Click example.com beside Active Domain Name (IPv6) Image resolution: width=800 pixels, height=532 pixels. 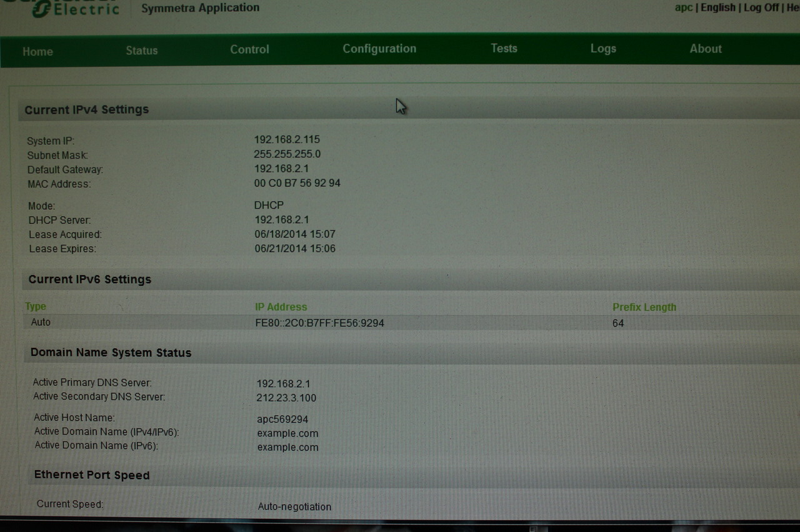click(287, 447)
